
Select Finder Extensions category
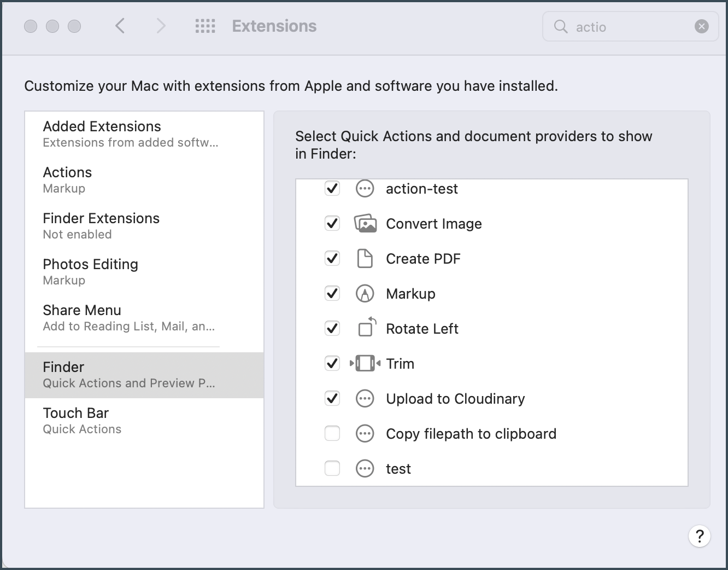coord(144,226)
